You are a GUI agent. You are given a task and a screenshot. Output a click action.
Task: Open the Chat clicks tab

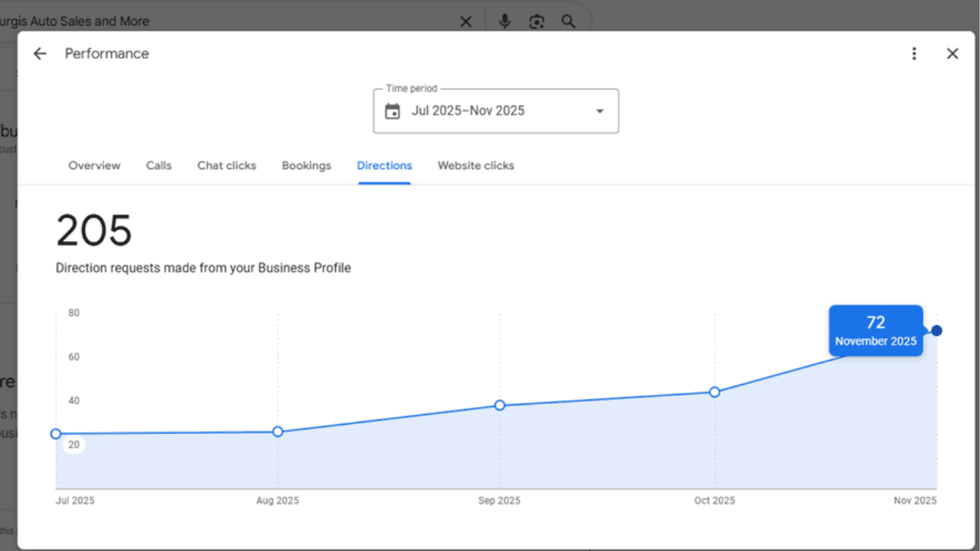click(x=227, y=165)
